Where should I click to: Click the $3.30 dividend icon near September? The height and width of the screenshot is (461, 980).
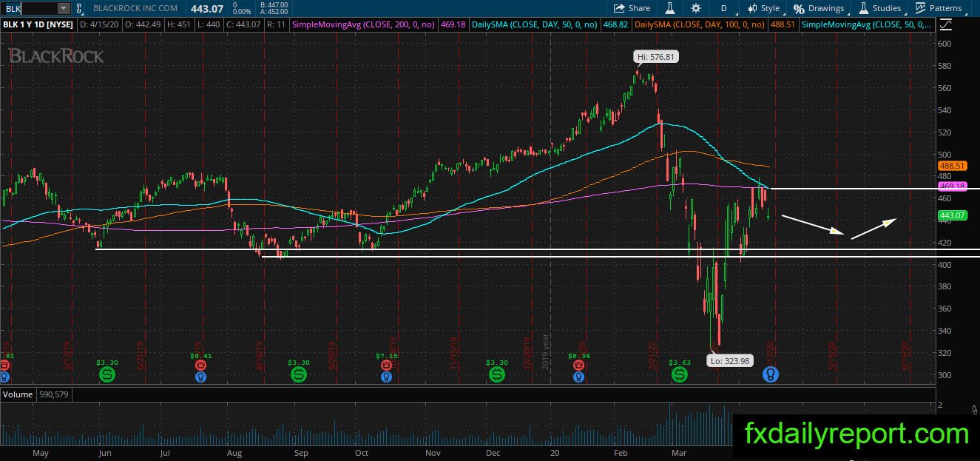coord(299,376)
